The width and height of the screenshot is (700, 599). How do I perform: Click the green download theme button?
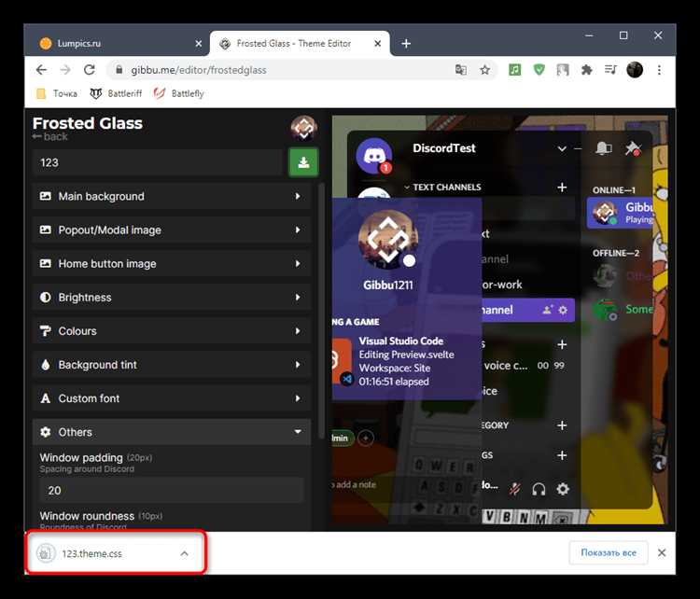click(303, 162)
